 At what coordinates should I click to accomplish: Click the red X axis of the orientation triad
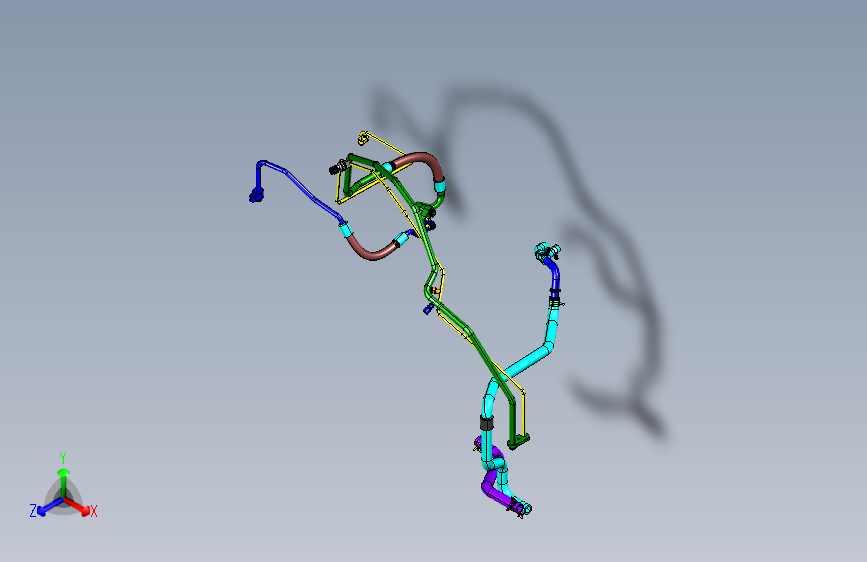79,506
